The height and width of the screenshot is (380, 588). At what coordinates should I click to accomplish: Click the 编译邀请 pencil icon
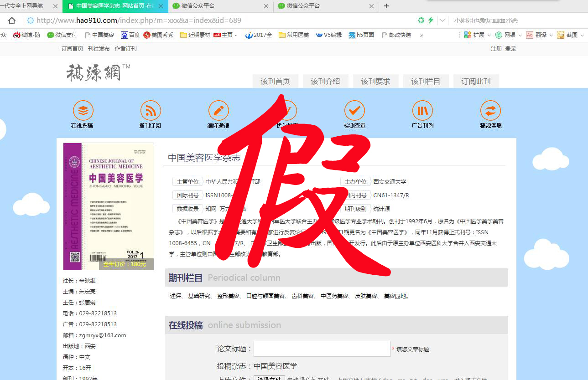click(219, 110)
